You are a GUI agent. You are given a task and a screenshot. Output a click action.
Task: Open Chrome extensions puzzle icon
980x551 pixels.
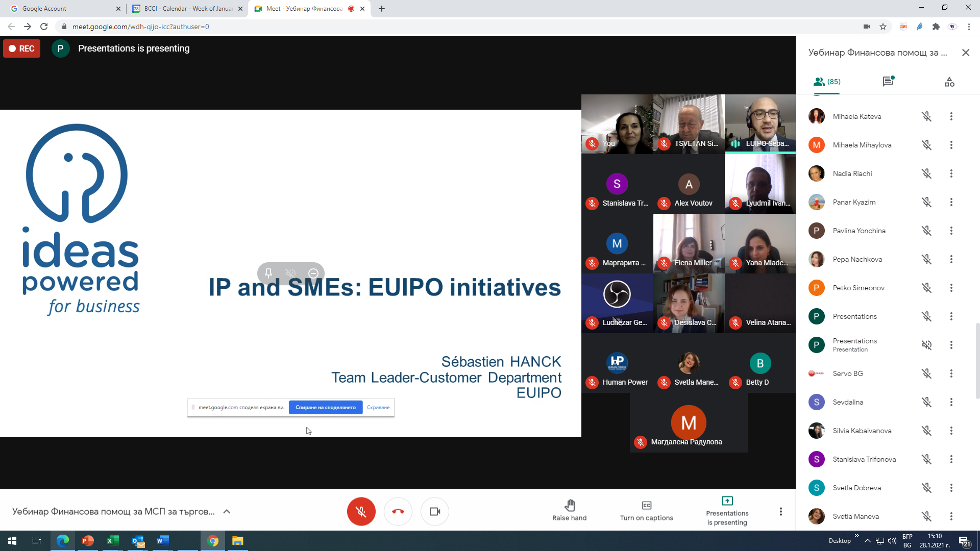point(936,27)
